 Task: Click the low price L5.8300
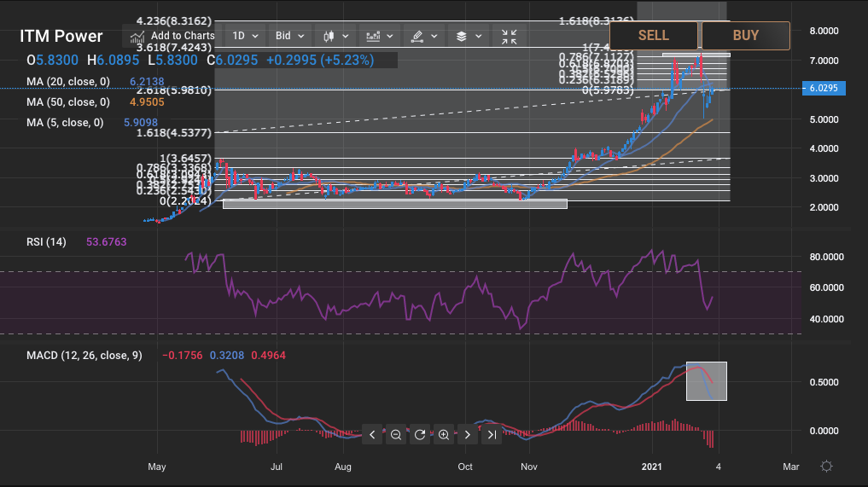pos(172,61)
